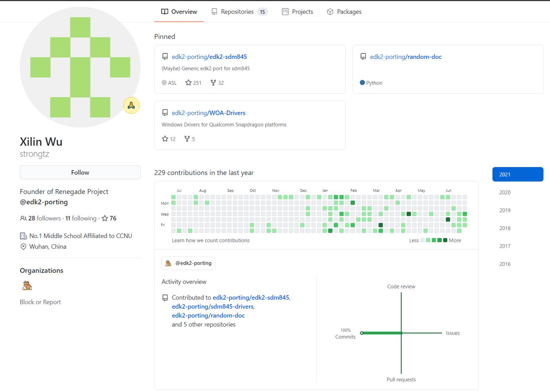Open Learn how we count contributions

(x=210, y=240)
